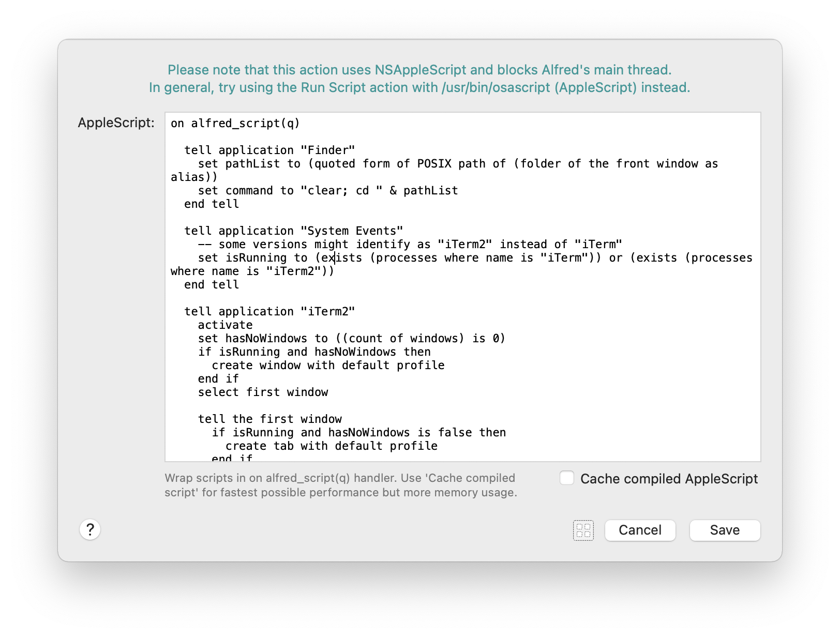Click inside the AppleScript editor on 'isRunning'
Viewport: 840px width, 638px height.
(256, 257)
